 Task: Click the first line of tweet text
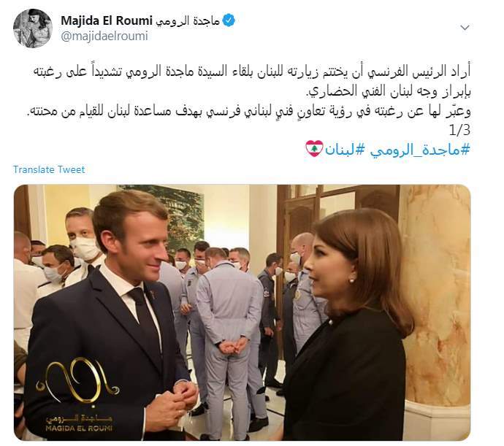coord(252,72)
